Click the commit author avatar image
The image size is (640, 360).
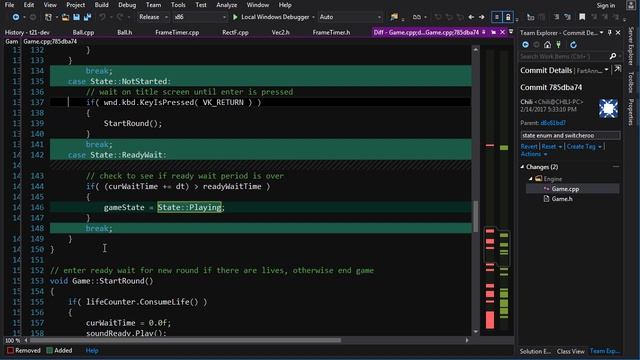608,108
